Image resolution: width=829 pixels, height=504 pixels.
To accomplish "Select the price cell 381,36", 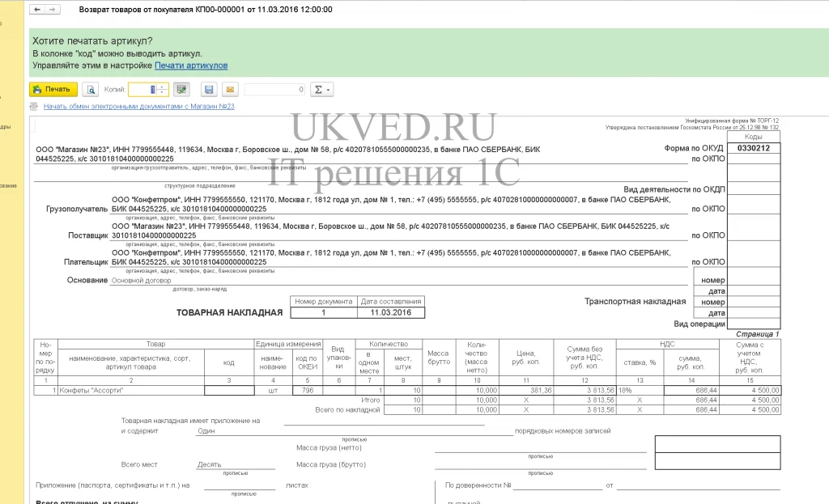I will coord(526,391).
